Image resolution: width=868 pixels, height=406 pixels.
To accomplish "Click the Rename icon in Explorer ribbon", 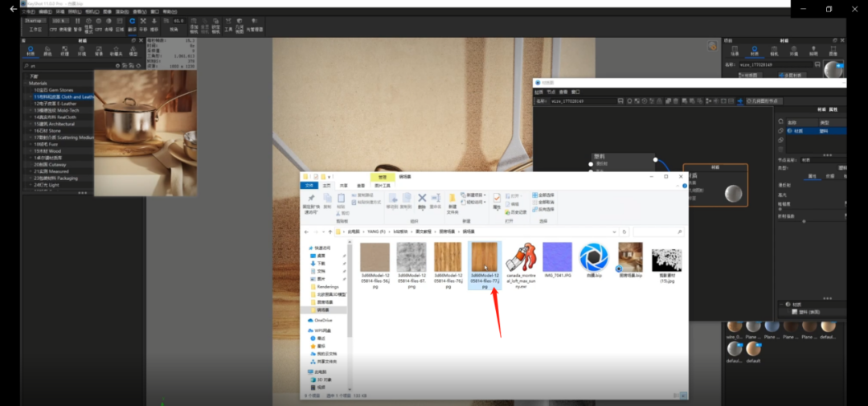I will [x=435, y=200].
